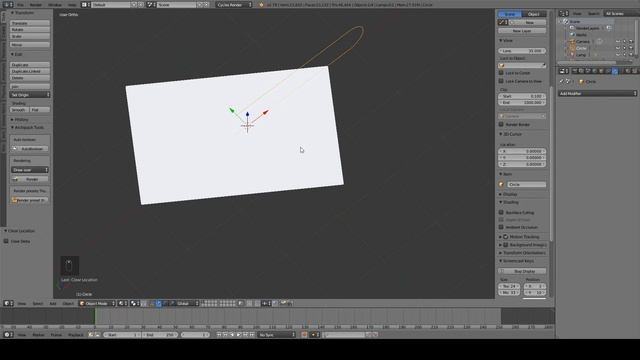The height and width of the screenshot is (360, 640).
Task: Click the Auto Boolean button
Action: click(30, 149)
